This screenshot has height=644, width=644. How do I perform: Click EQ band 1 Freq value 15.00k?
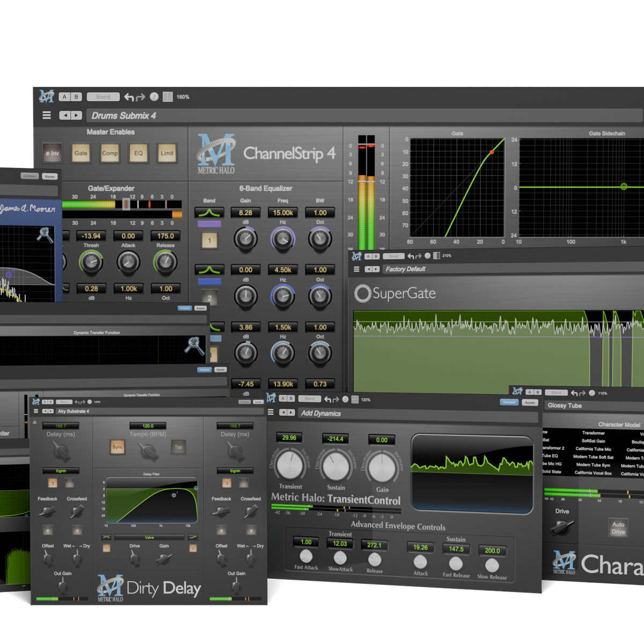[x=283, y=213]
